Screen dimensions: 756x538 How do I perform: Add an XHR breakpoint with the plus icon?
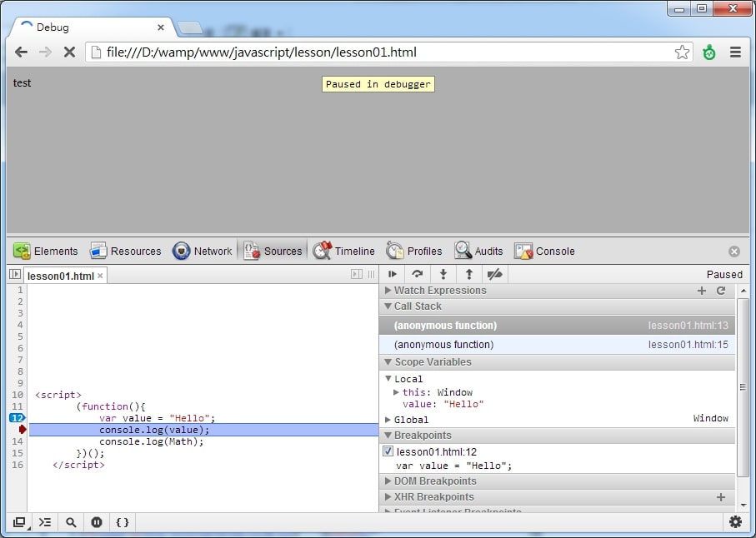[x=721, y=497]
